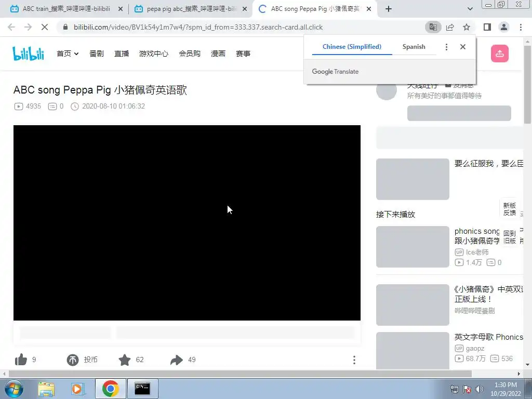
Task: Open the more options dots below video
Action: tap(354, 360)
